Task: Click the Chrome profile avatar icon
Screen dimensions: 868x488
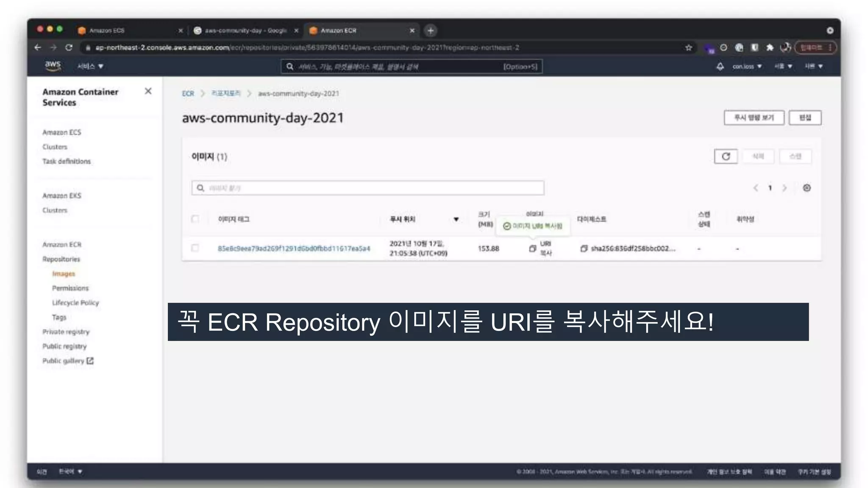Action: point(785,47)
